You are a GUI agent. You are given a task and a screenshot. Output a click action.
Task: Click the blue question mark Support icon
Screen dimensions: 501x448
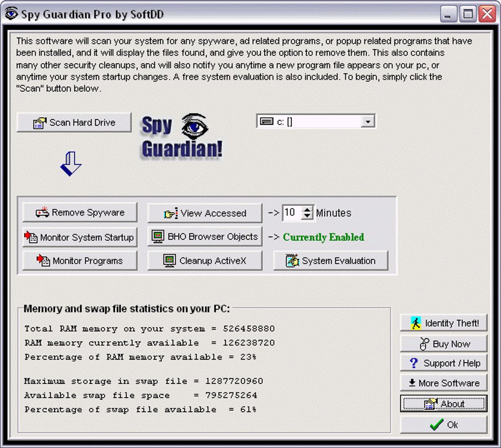tap(414, 363)
